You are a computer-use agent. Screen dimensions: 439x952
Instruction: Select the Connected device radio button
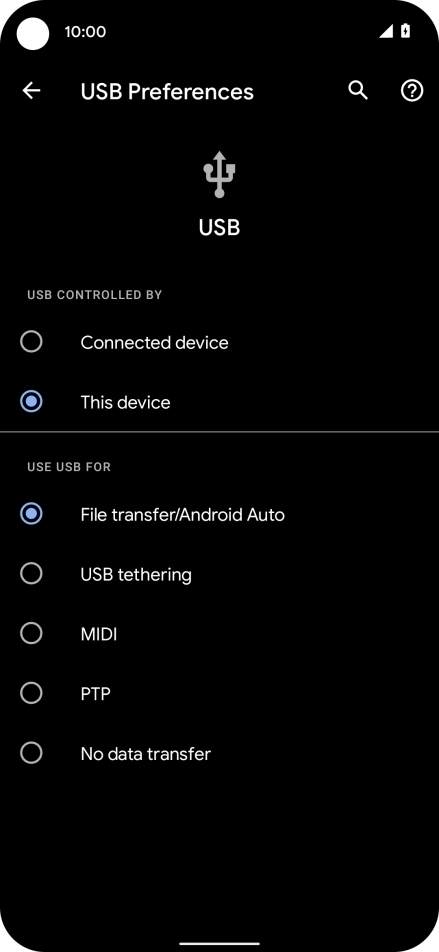click(31, 342)
